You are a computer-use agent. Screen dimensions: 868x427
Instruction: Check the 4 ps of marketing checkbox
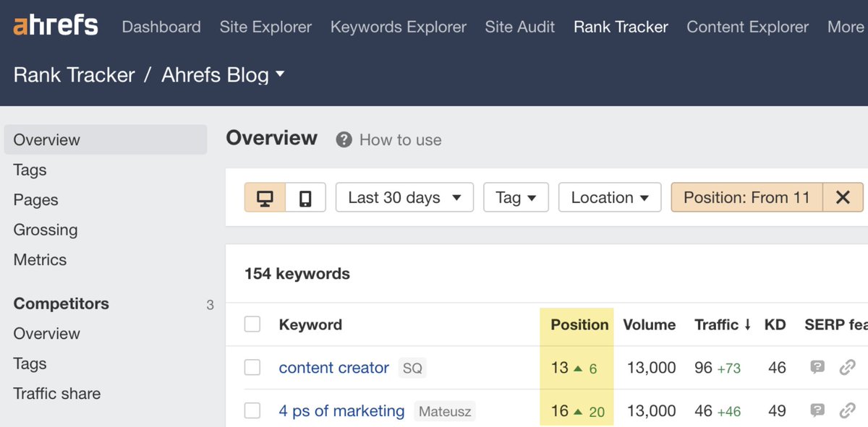[x=252, y=410]
